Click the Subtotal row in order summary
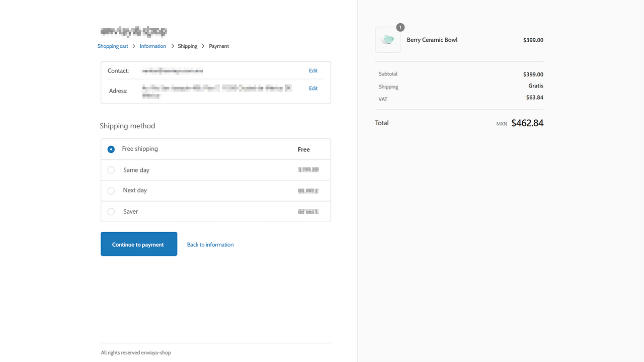 (388, 74)
